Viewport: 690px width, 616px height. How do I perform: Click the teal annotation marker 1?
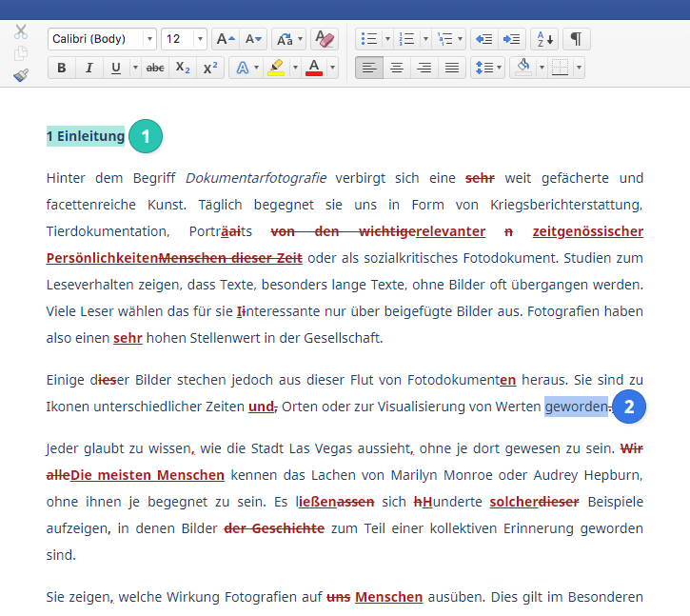pos(146,136)
